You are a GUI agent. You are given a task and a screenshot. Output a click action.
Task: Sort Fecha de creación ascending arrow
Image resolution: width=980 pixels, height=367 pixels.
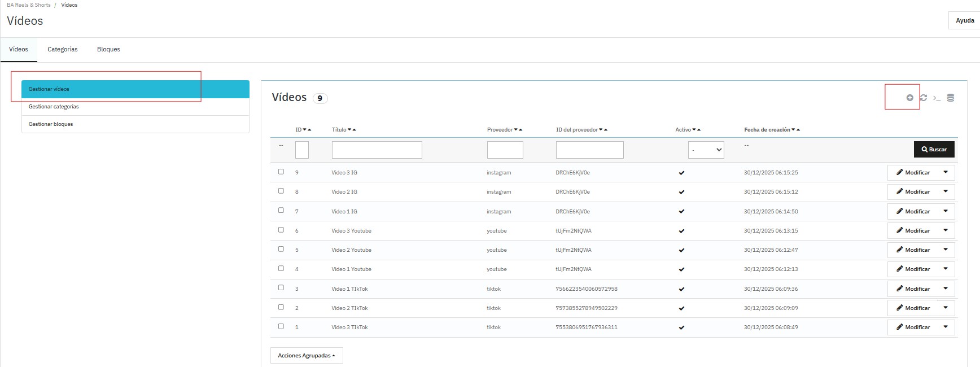pos(798,130)
